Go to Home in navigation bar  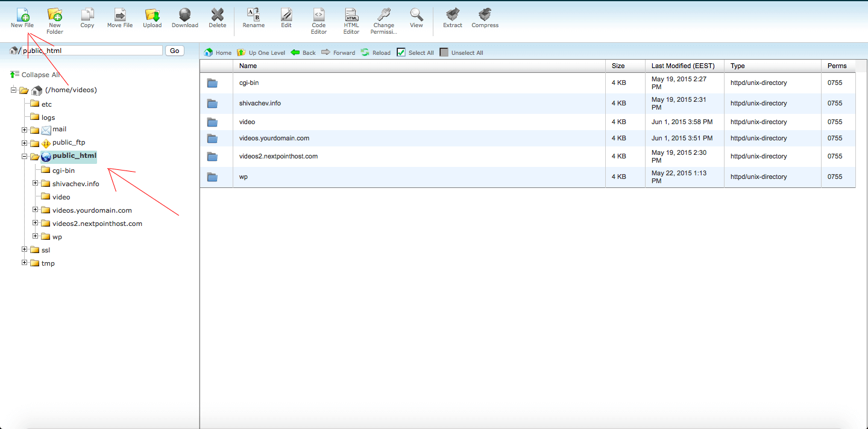click(x=218, y=52)
